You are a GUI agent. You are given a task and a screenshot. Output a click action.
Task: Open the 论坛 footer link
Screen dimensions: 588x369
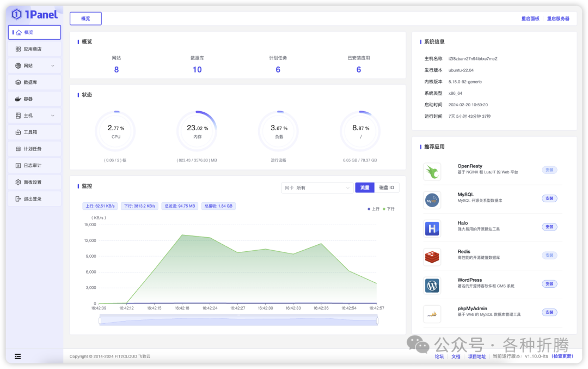pos(439,356)
